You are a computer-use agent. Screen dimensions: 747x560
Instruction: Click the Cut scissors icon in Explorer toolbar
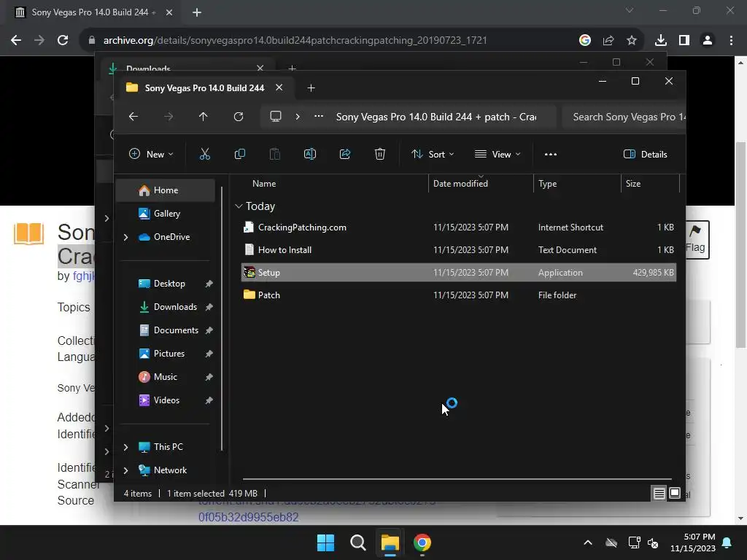coord(204,154)
